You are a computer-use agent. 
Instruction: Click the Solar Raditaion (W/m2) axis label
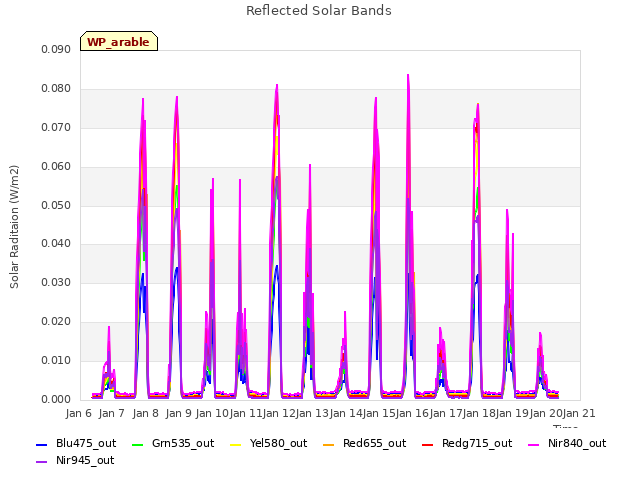point(14,227)
